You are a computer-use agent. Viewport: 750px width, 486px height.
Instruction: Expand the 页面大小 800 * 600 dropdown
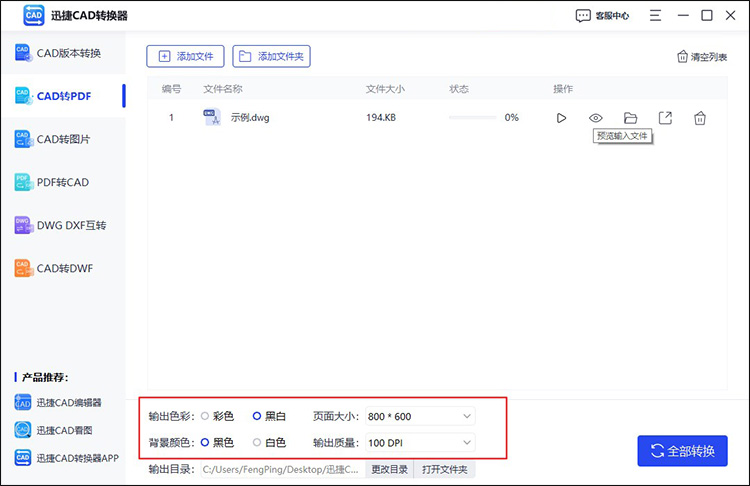420,417
